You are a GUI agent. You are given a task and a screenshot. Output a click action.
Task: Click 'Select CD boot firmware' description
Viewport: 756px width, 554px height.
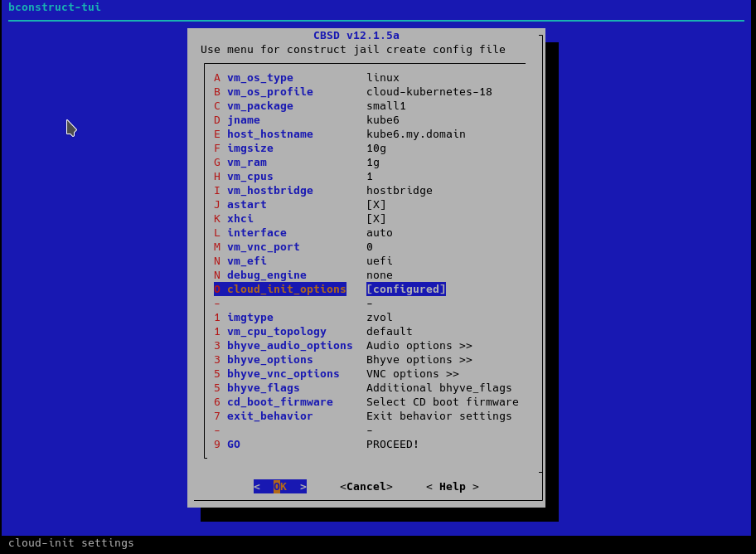pos(442,402)
